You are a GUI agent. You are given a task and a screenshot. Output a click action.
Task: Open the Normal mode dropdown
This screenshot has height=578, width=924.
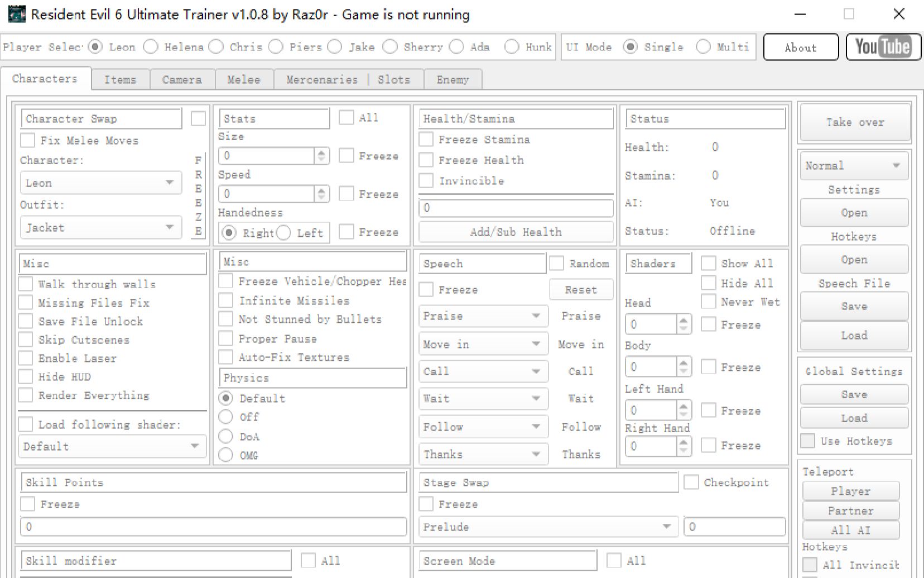click(854, 165)
